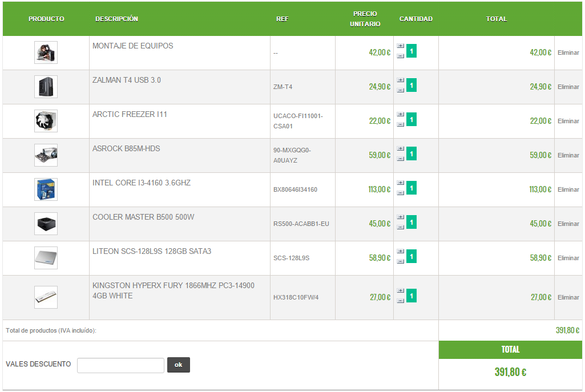Select reference text BX80646I34160
Image resolution: width=585 pixels, height=392 pixels.
[295, 189]
